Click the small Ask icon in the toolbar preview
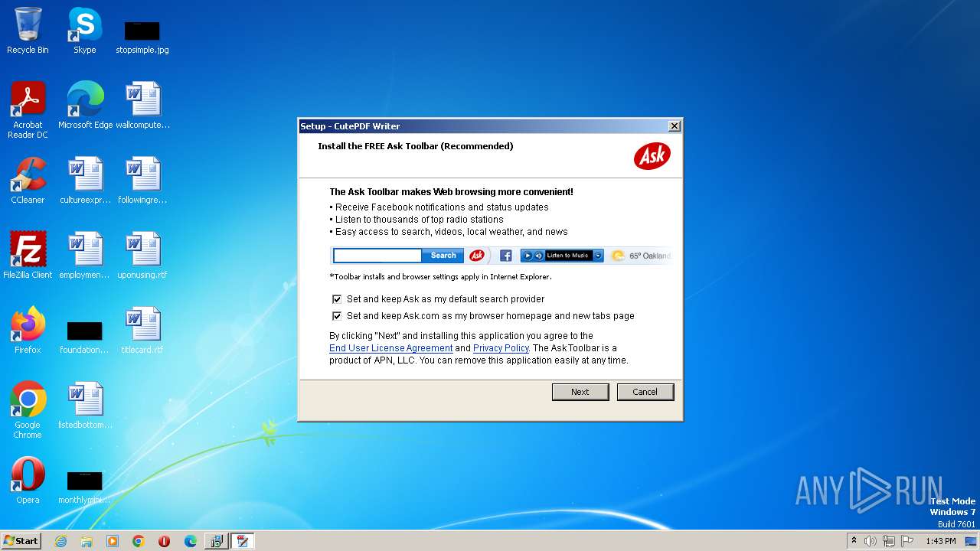 [x=477, y=256]
